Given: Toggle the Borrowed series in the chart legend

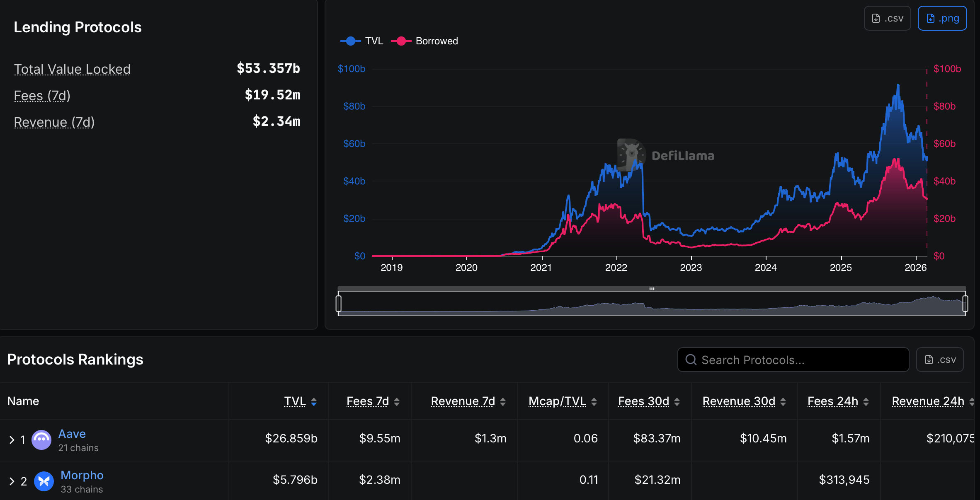Looking at the screenshot, I should 425,41.
